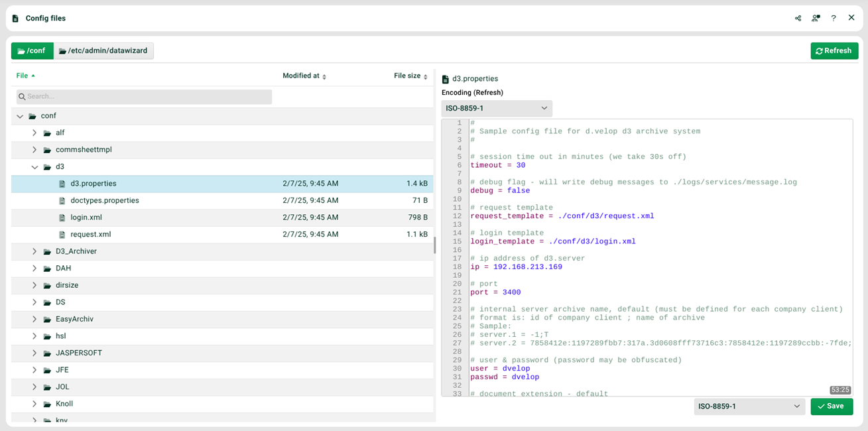Image resolution: width=868 pixels, height=431 pixels.
Task: Click the folder icon of Knoll
Action: coord(47,404)
